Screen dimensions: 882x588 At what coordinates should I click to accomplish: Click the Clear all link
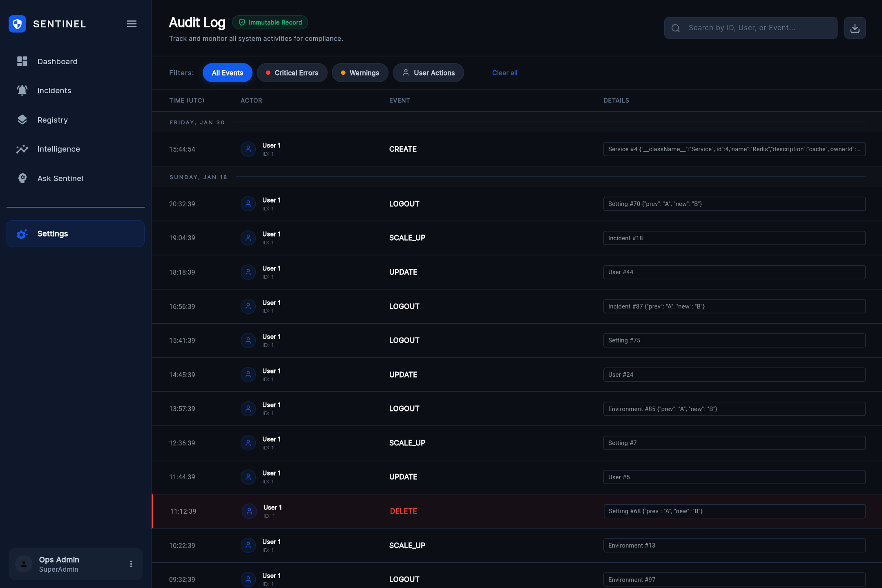(x=505, y=73)
